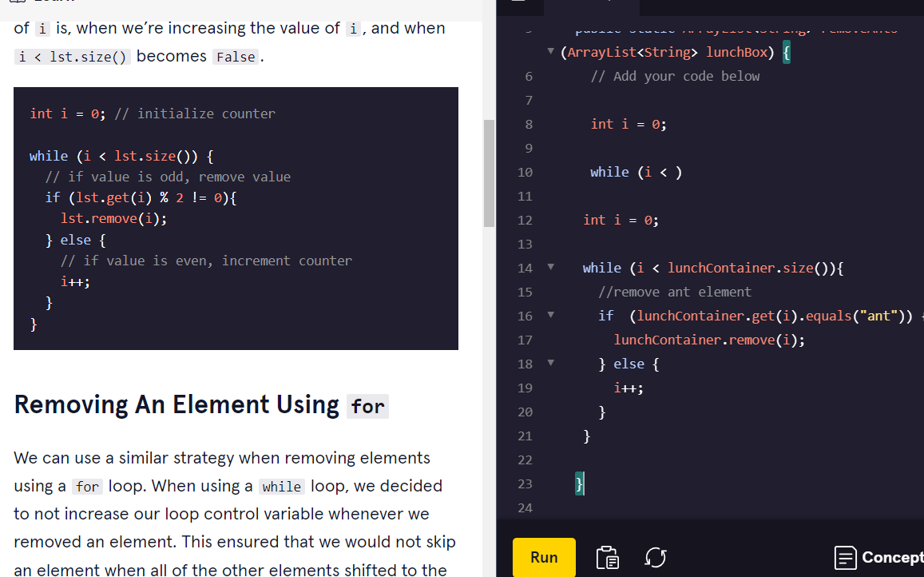Click line number 17 in the gutter
This screenshot has height=577, width=924.
click(x=525, y=340)
